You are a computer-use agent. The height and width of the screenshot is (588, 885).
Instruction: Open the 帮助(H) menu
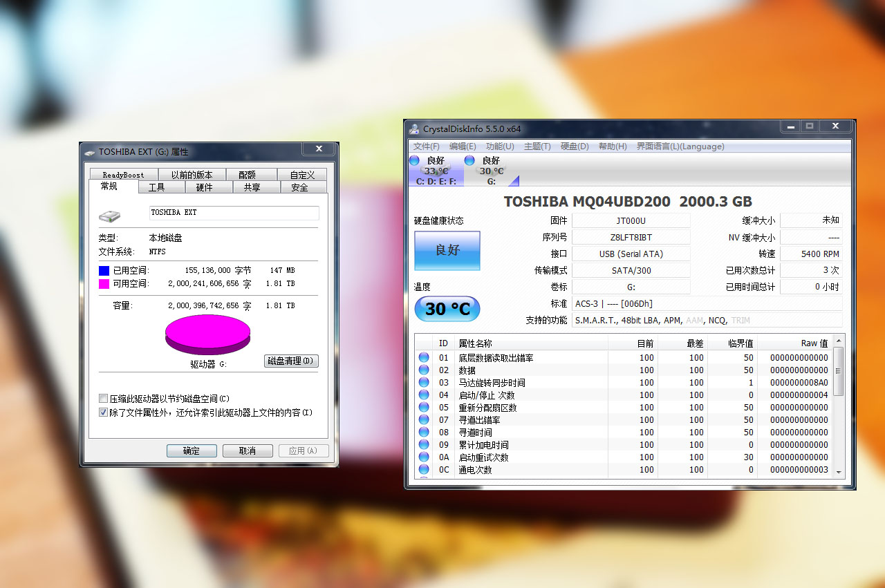click(613, 146)
